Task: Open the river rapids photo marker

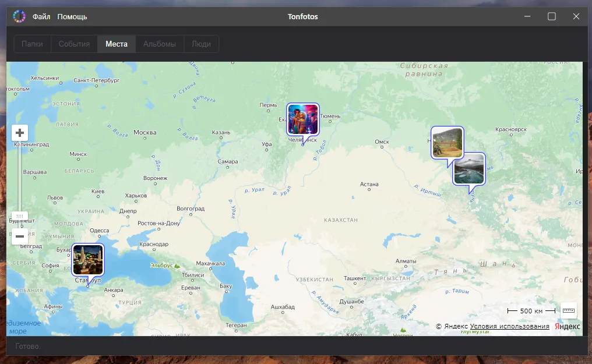Action: (x=469, y=169)
